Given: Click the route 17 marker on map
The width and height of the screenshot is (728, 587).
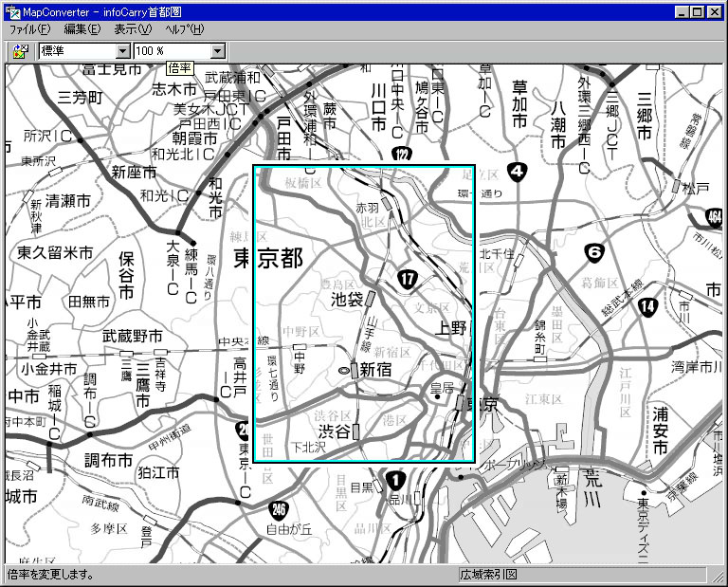Looking at the screenshot, I should click(x=408, y=279).
